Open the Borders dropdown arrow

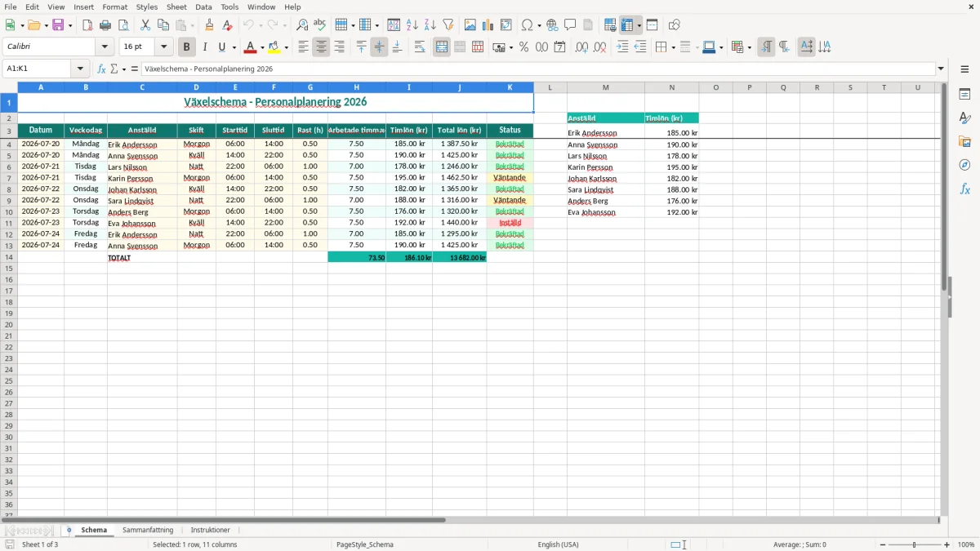[673, 47]
